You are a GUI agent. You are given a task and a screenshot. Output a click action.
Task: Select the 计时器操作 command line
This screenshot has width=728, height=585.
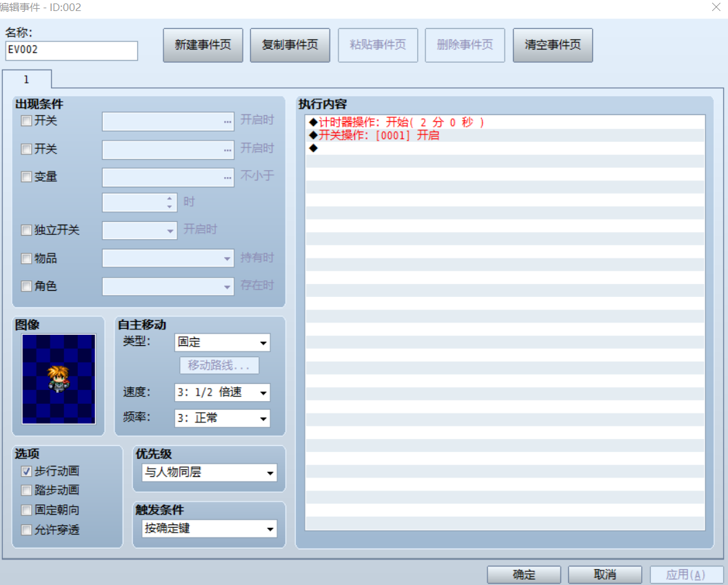pos(505,123)
